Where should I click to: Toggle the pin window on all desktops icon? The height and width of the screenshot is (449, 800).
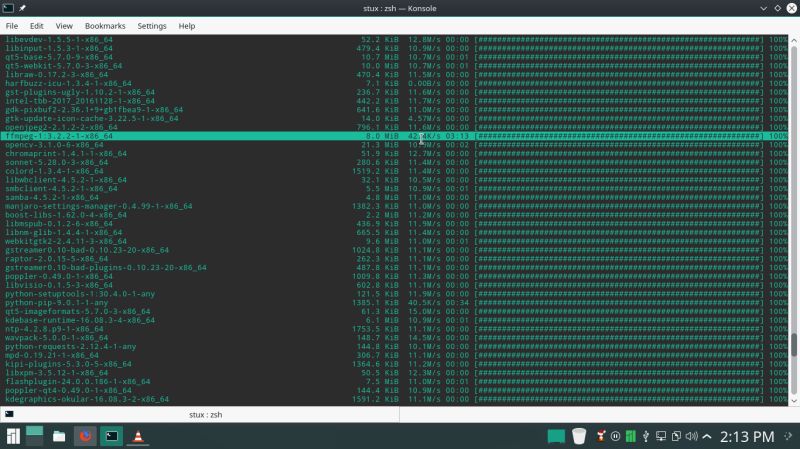22,8
